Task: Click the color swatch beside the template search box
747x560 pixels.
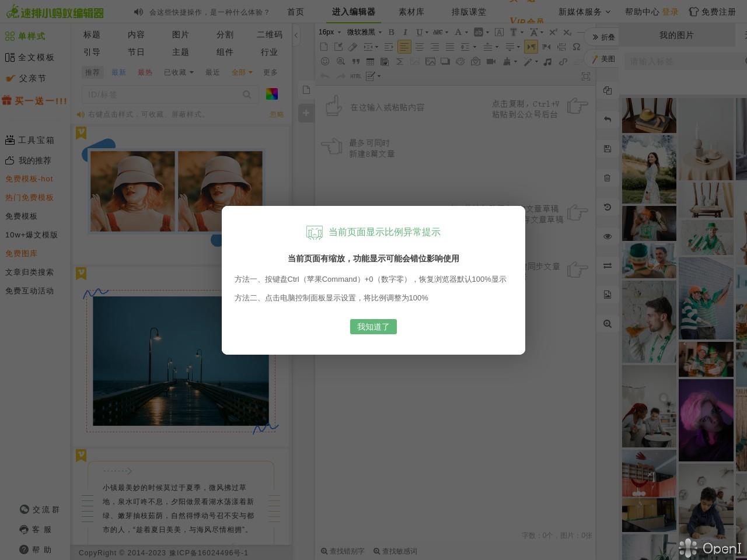Action: pyautogui.click(x=272, y=94)
